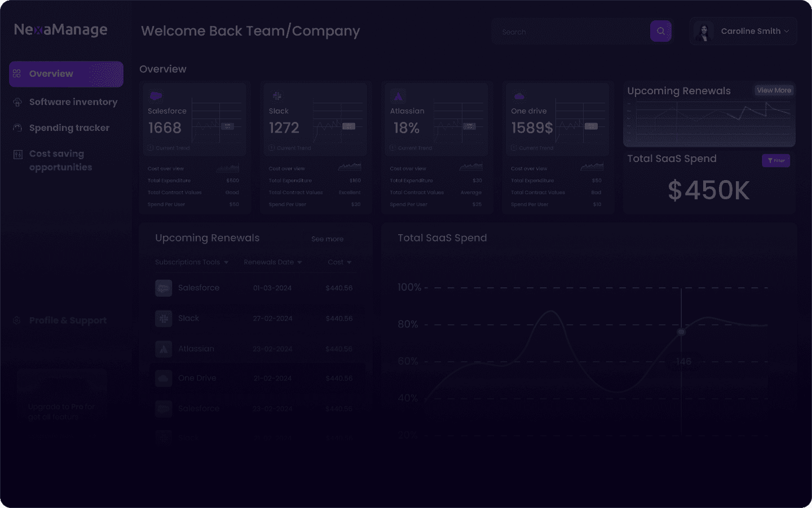Click the date 21-02-2024 in One Drive row
Viewport: 812px width, 508px height.
(272, 379)
